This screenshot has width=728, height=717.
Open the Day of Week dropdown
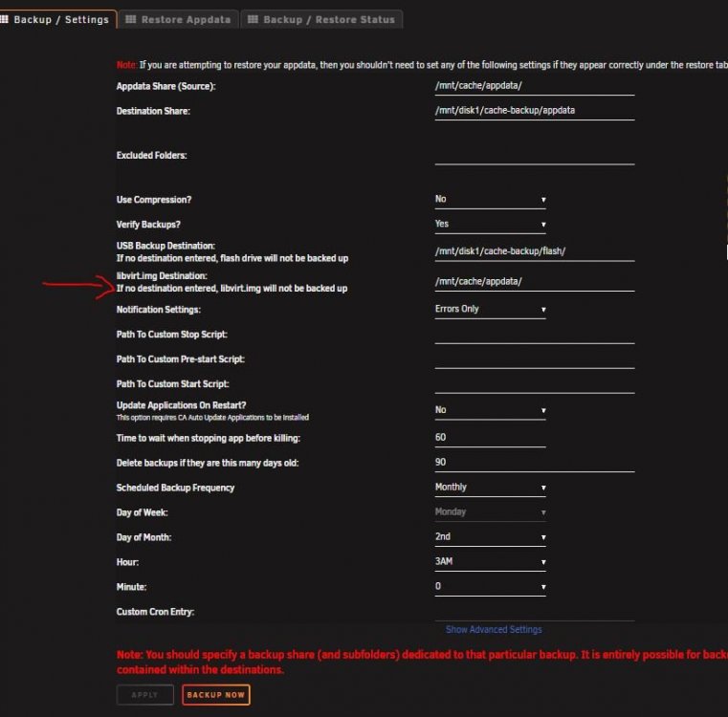pyautogui.click(x=491, y=512)
